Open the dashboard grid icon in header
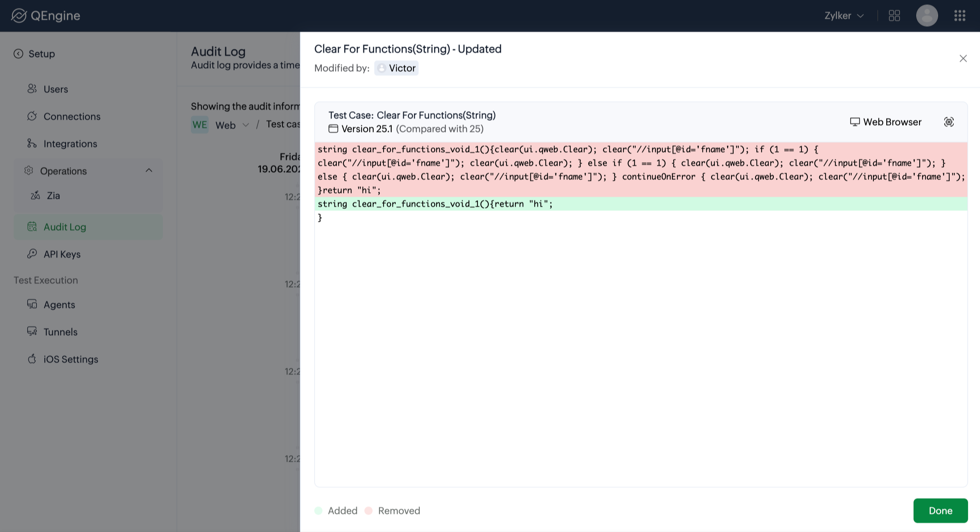 point(894,16)
